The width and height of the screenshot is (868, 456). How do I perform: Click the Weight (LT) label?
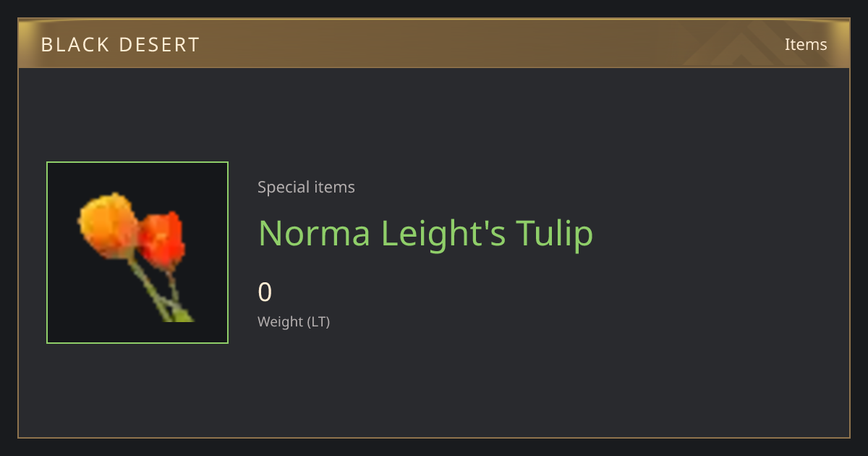[x=294, y=321]
